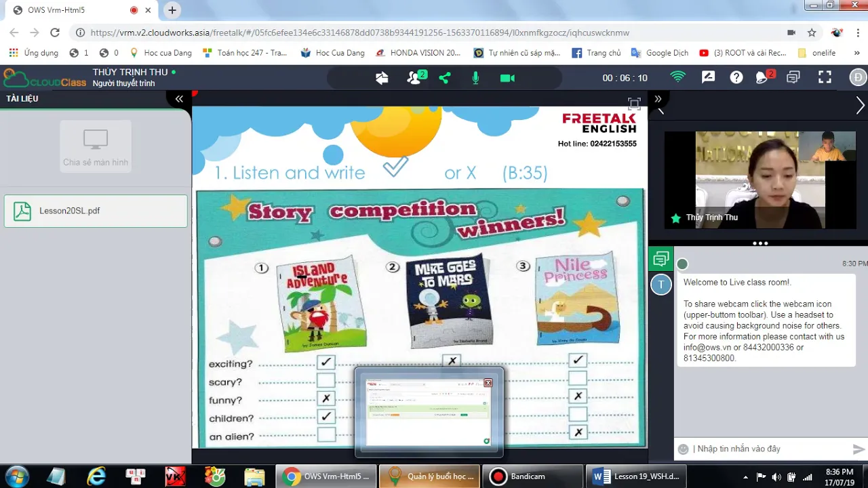Click Chia sẻ màn hình share screen

96,146
